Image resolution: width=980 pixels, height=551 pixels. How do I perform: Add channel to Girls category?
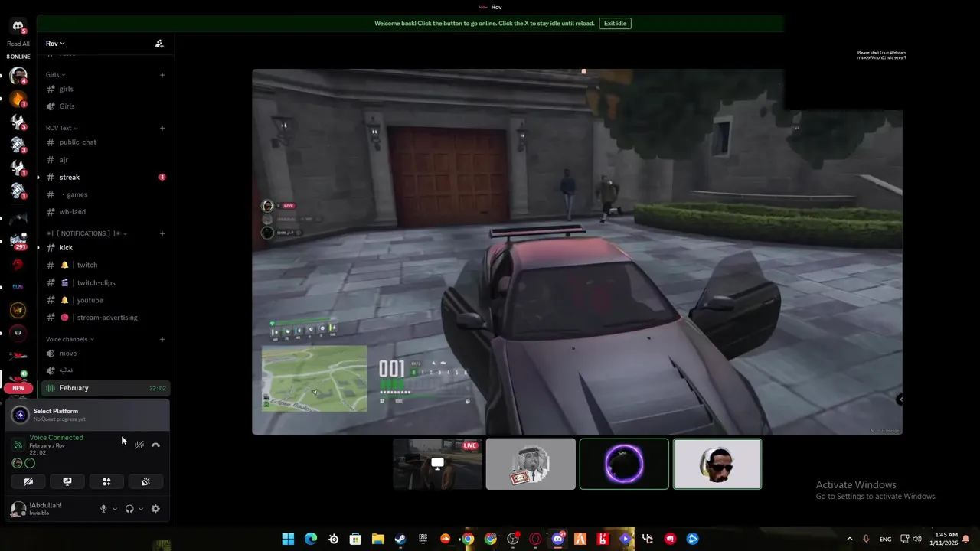click(x=162, y=75)
